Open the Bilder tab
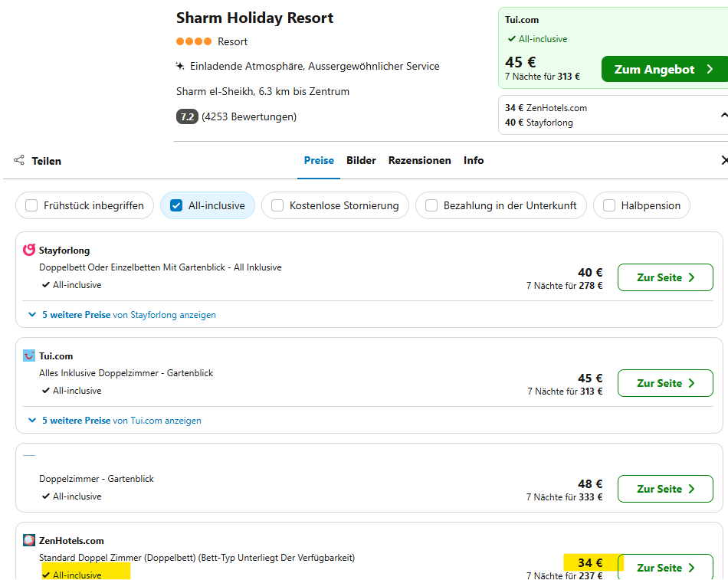The image size is (728, 580). [x=361, y=160]
